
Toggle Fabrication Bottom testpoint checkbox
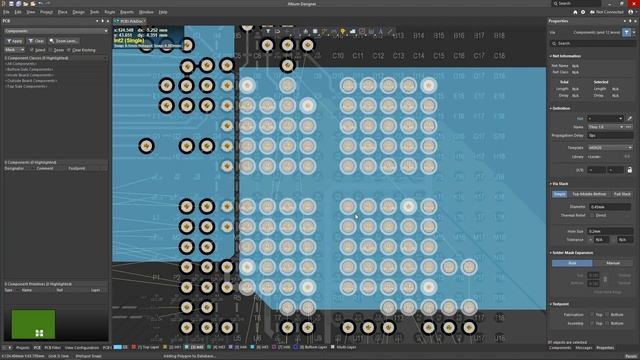[x=607, y=315]
